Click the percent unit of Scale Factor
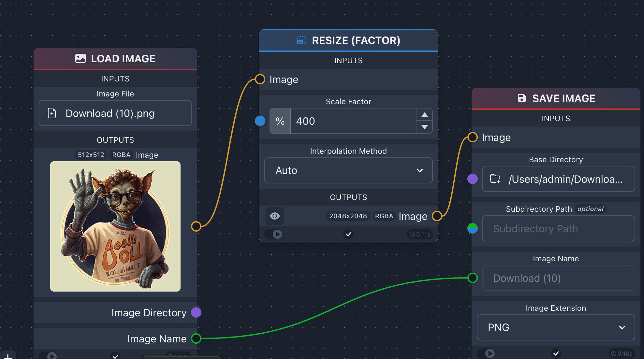 [280, 121]
